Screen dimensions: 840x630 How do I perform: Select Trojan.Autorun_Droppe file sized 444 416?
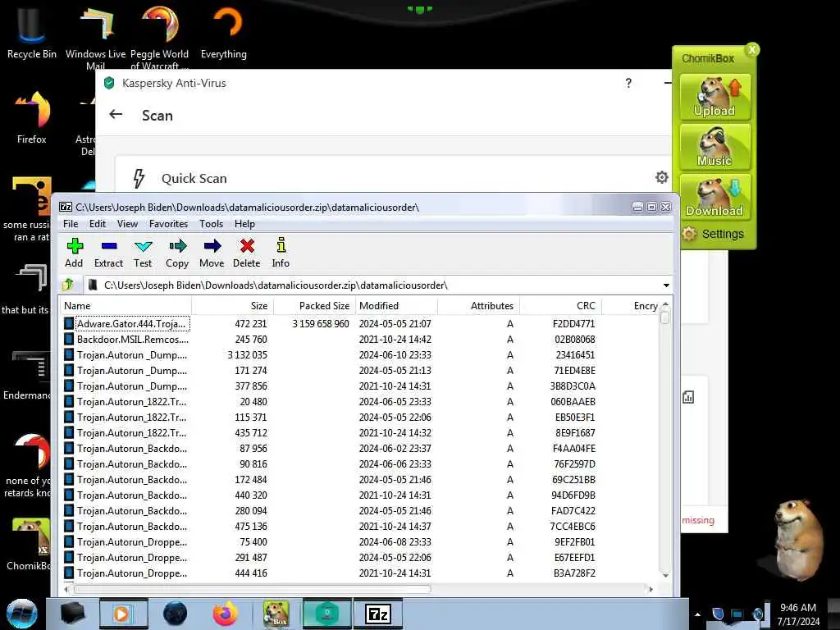360,573
